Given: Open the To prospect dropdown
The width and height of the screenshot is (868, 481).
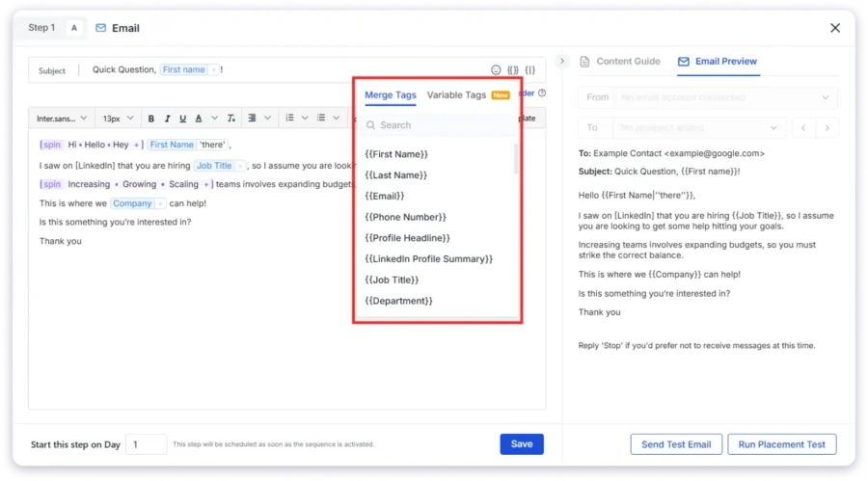Looking at the screenshot, I should tap(698, 128).
